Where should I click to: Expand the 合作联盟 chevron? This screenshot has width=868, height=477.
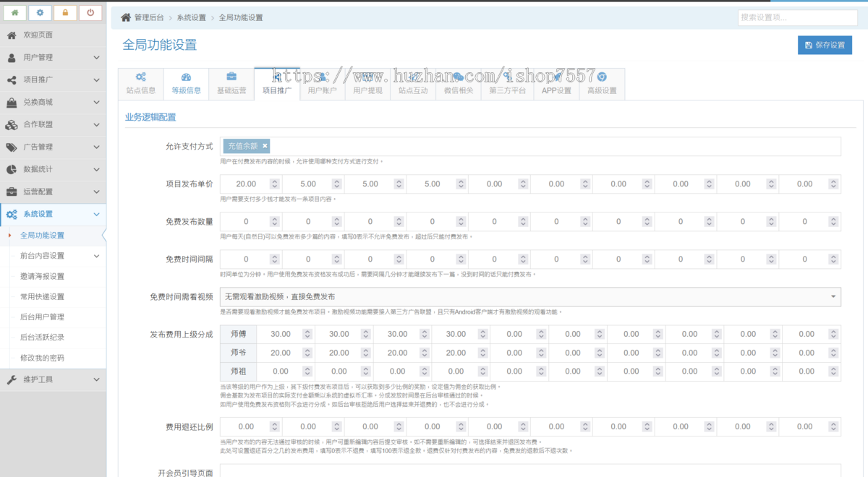pos(96,124)
